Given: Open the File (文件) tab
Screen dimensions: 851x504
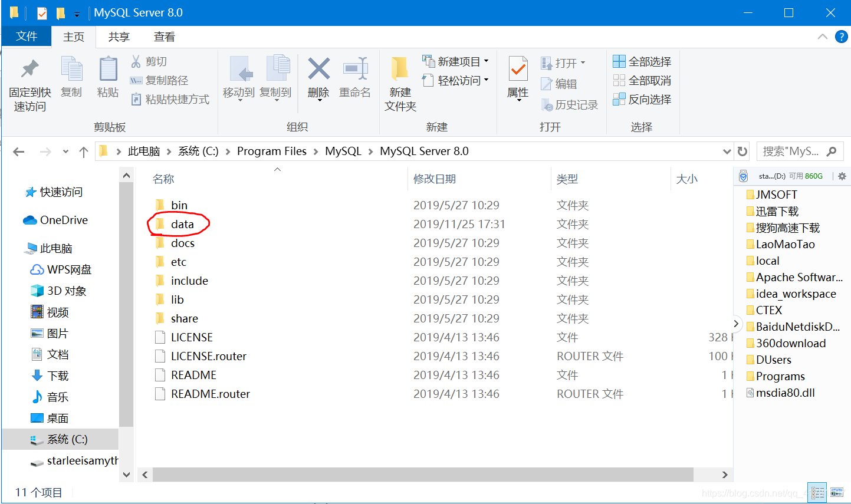Looking at the screenshot, I should tap(27, 37).
